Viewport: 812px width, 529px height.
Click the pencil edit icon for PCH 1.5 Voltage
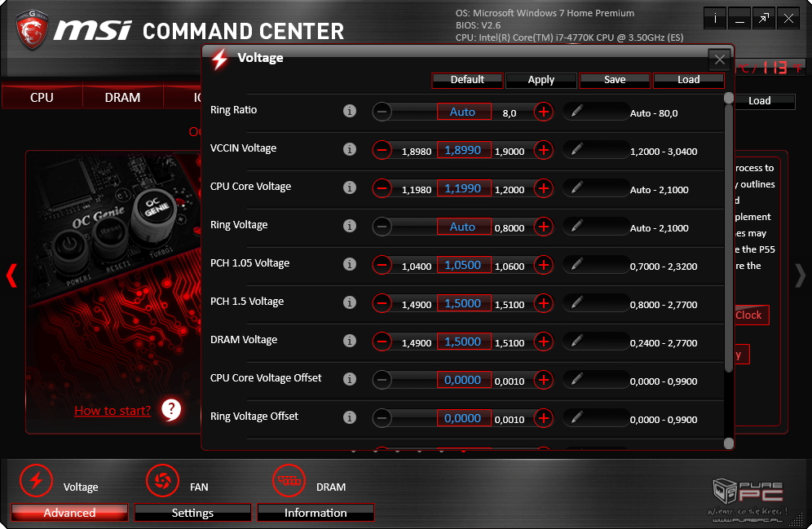576,302
